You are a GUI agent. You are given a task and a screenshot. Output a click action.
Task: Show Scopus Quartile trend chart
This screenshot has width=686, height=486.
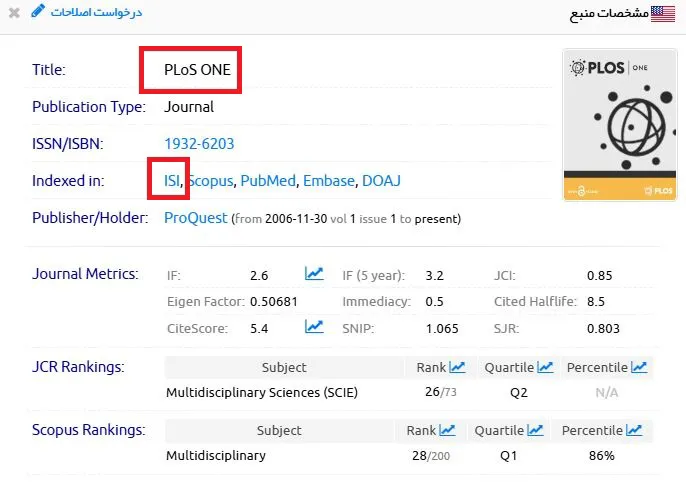pyautogui.click(x=535, y=430)
